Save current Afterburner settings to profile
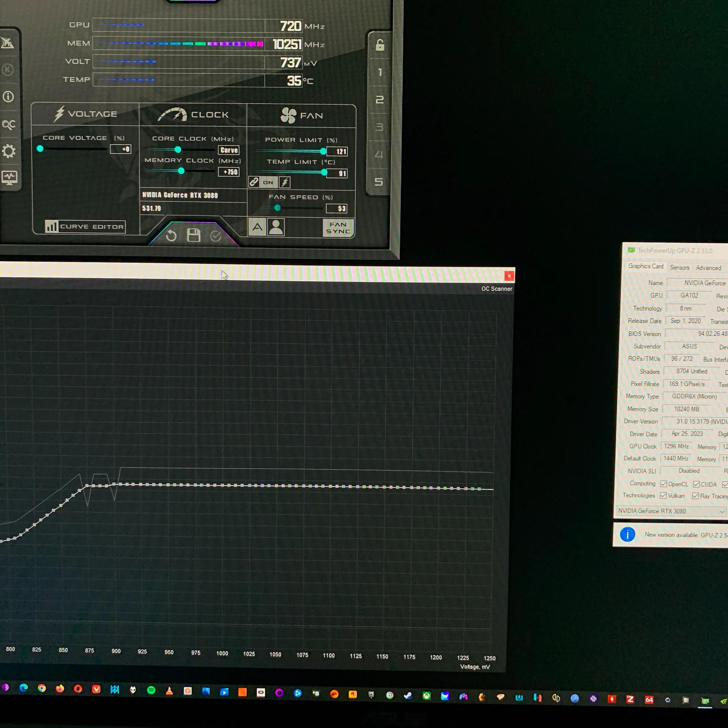Viewport: 728px width, 728px height. pyautogui.click(x=194, y=235)
